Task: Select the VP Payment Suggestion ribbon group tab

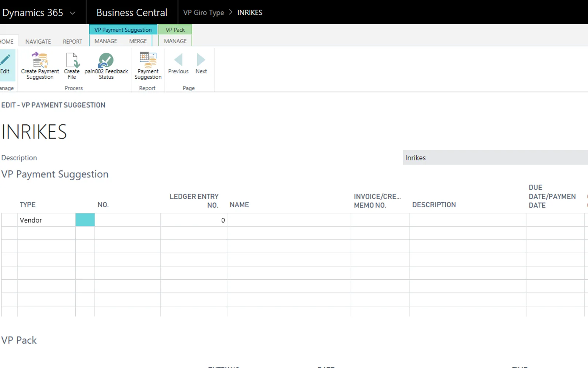Action: pos(123,30)
